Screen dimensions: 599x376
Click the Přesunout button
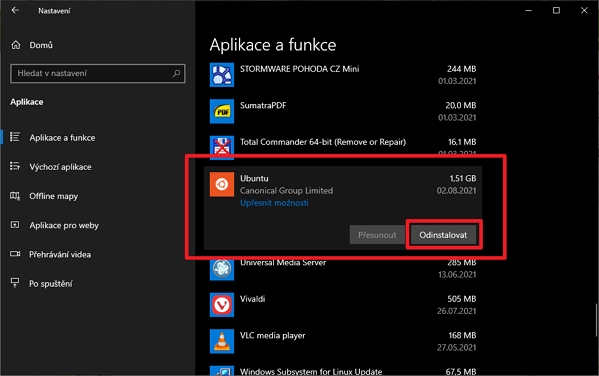pyautogui.click(x=377, y=235)
